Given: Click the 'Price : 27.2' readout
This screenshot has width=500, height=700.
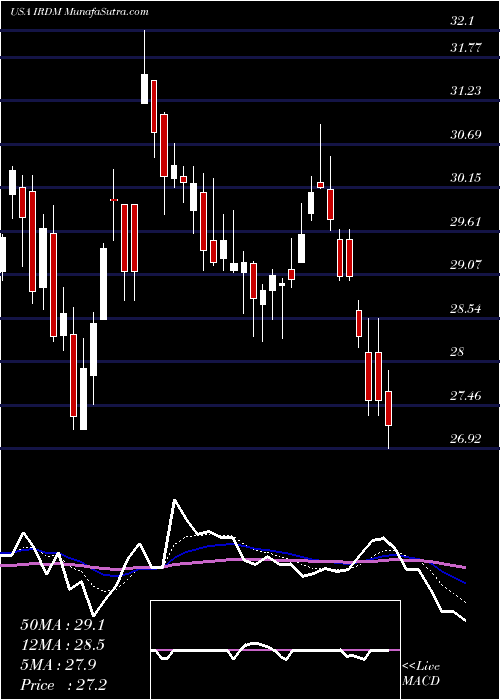Looking at the screenshot, I should coord(63,685).
